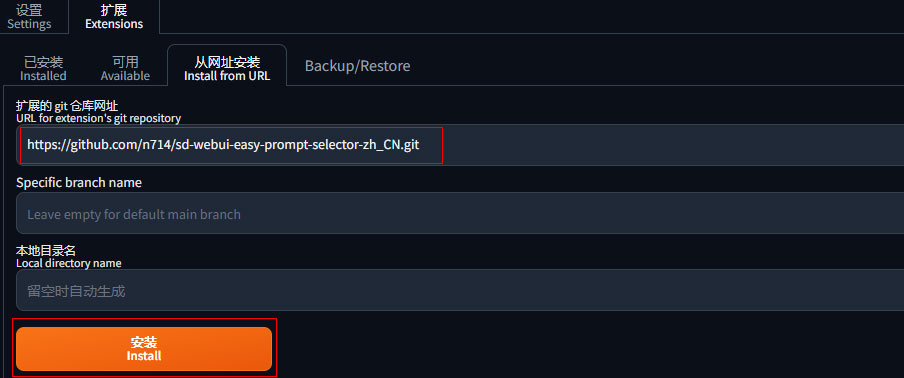
Task: Click the 'Specific branch name' label
Action: (x=79, y=183)
